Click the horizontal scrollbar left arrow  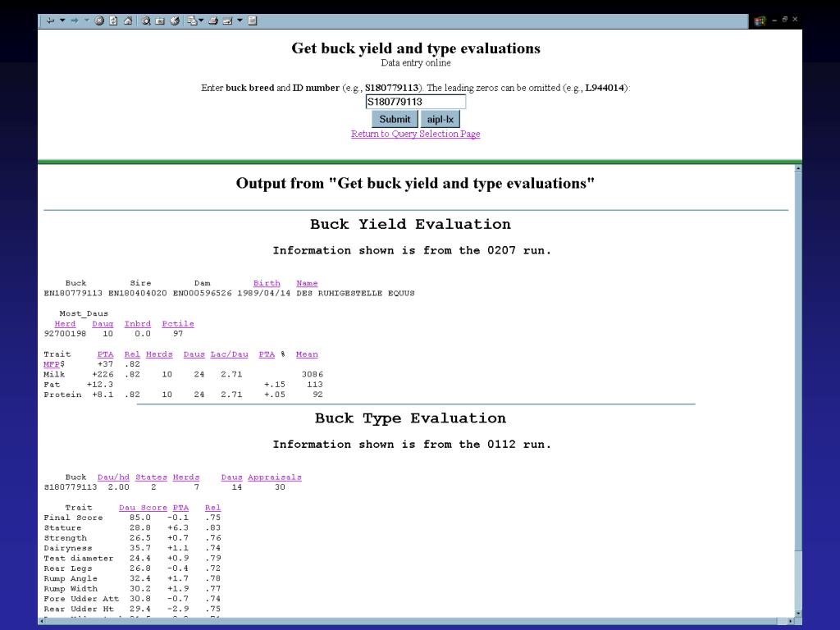coord(42,621)
